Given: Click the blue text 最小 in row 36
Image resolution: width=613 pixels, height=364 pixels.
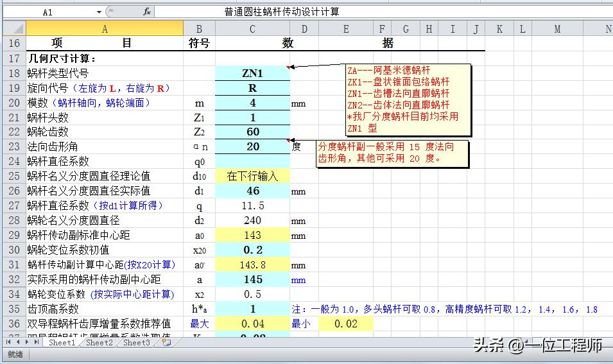Looking at the screenshot, I should [301, 324].
